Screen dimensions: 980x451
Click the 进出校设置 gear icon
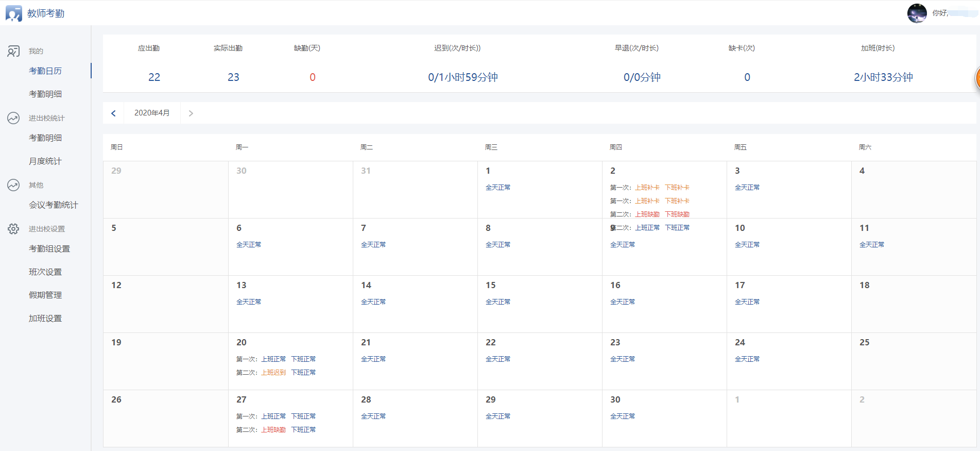coord(13,229)
